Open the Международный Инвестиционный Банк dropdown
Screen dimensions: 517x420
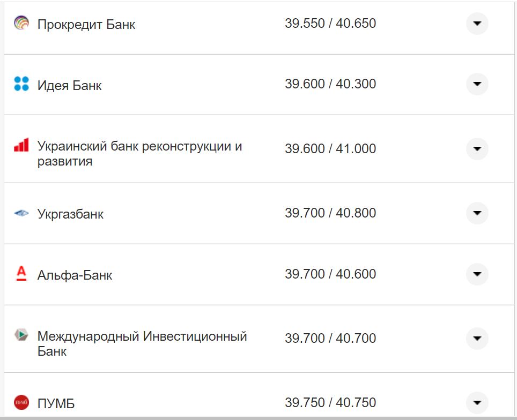click(x=477, y=337)
